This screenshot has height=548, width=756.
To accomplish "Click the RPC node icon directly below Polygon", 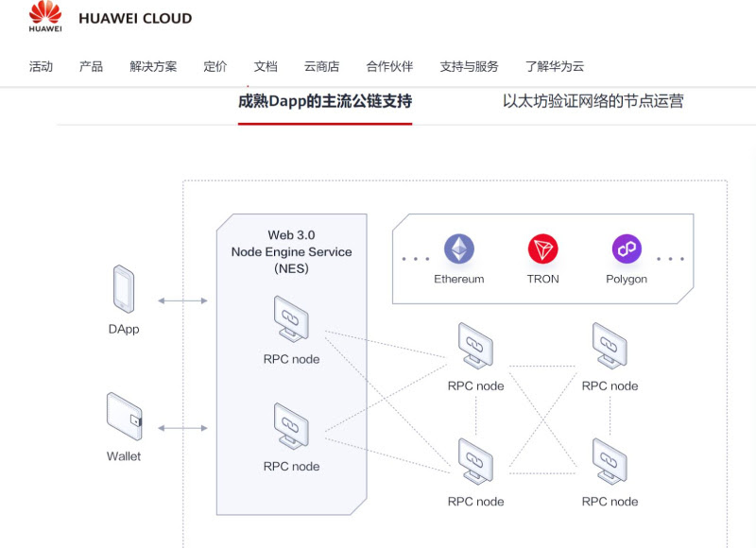I will 610,346.
